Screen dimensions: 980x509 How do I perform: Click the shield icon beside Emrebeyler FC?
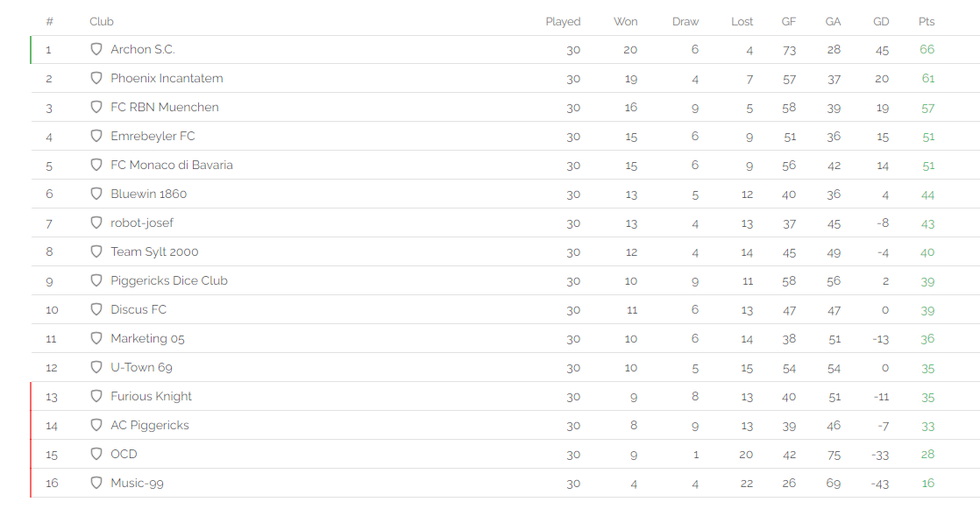click(x=96, y=136)
